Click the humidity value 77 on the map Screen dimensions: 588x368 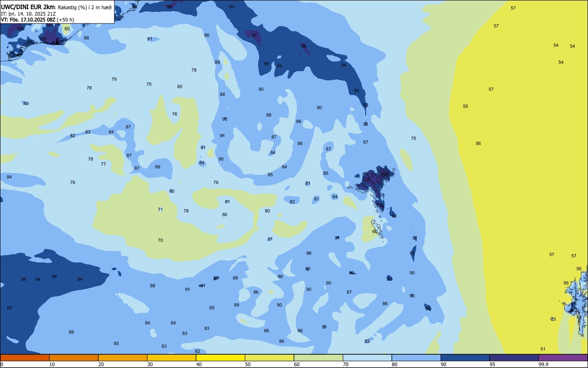pyautogui.click(x=103, y=164)
